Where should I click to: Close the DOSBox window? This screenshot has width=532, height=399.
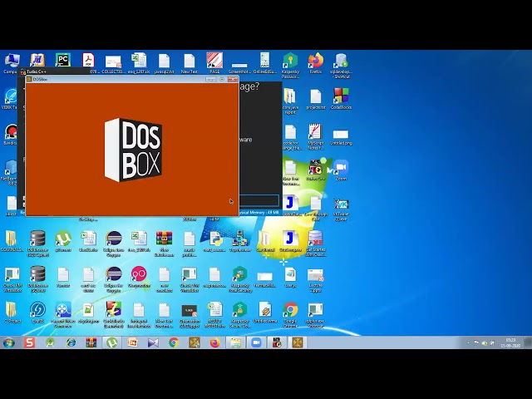click(x=233, y=79)
